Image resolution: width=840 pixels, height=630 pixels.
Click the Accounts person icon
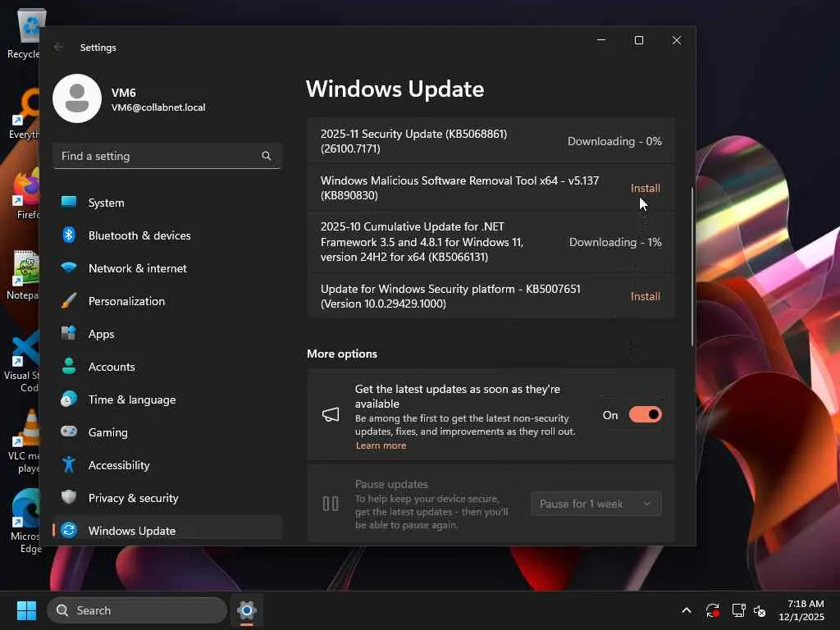coord(69,366)
